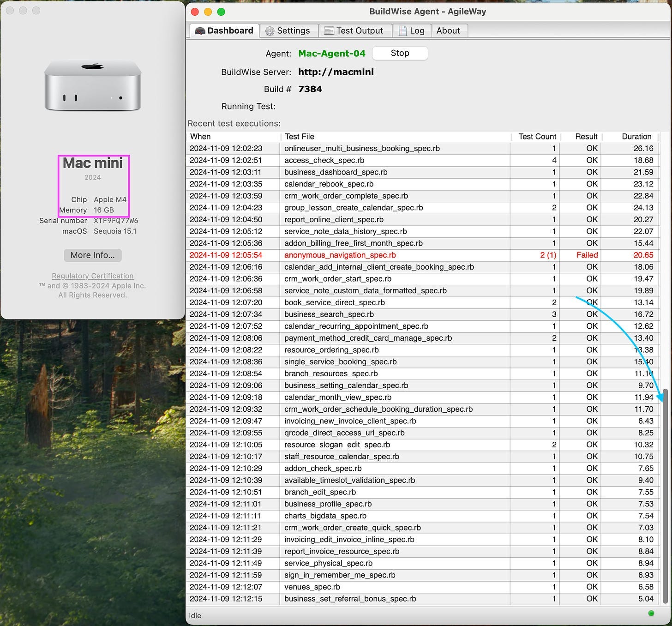Image resolution: width=672 pixels, height=626 pixels.
Task: Sort by the Result column header
Action: pyautogui.click(x=581, y=137)
